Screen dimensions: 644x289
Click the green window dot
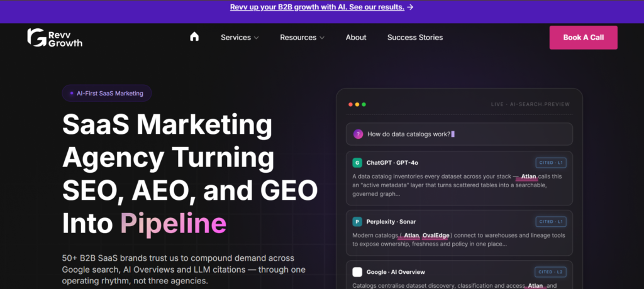364,104
